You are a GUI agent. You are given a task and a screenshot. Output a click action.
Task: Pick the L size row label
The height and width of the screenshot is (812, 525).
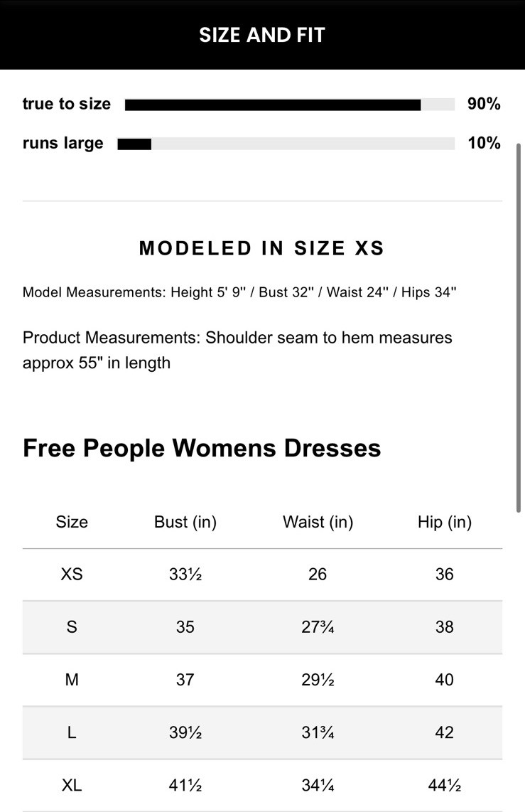(72, 732)
